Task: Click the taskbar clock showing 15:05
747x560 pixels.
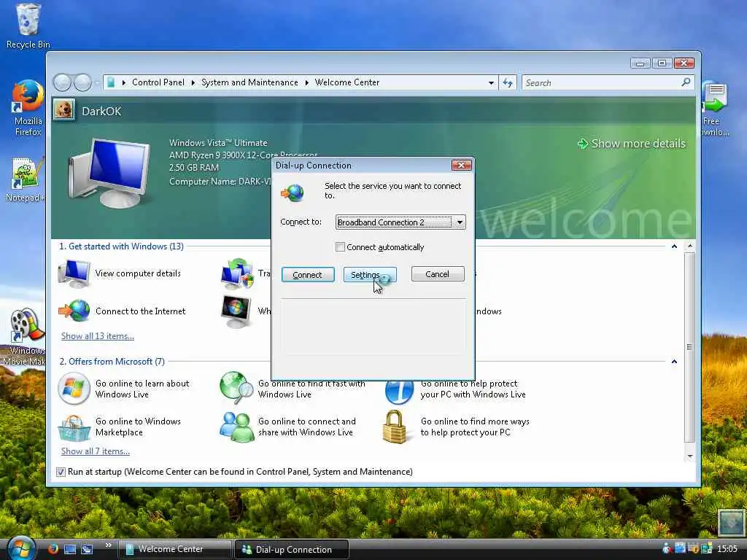Action: click(727, 548)
